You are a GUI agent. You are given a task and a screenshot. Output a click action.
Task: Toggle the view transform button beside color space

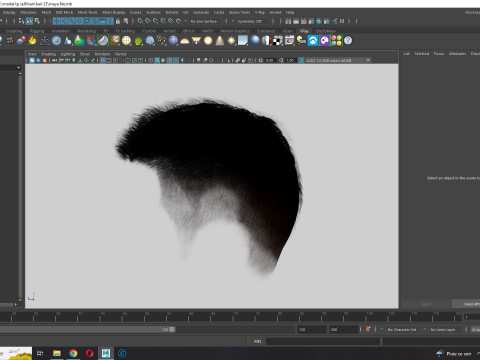[301, 60]
